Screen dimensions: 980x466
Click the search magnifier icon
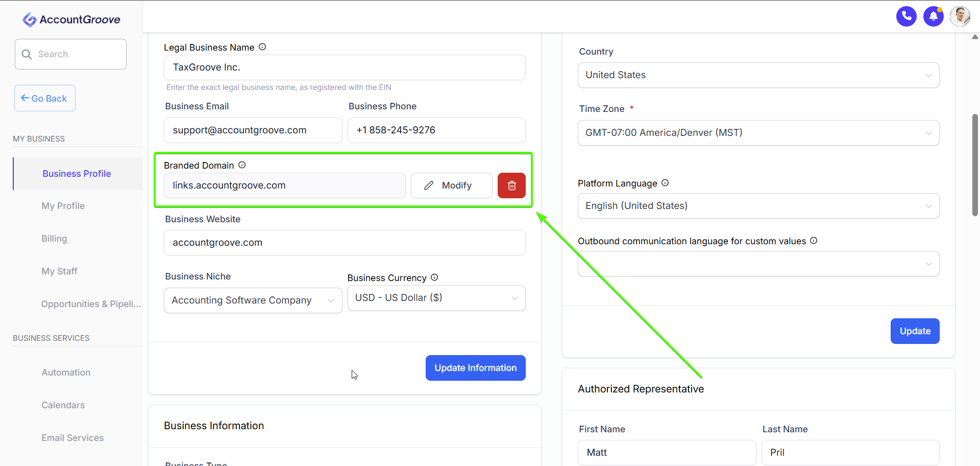[27, 54]
